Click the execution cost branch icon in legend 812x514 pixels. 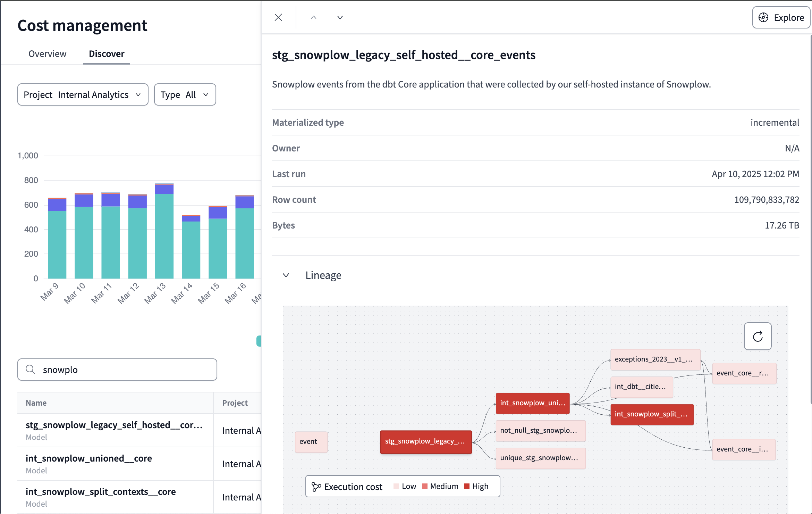[x=316, y=486]
